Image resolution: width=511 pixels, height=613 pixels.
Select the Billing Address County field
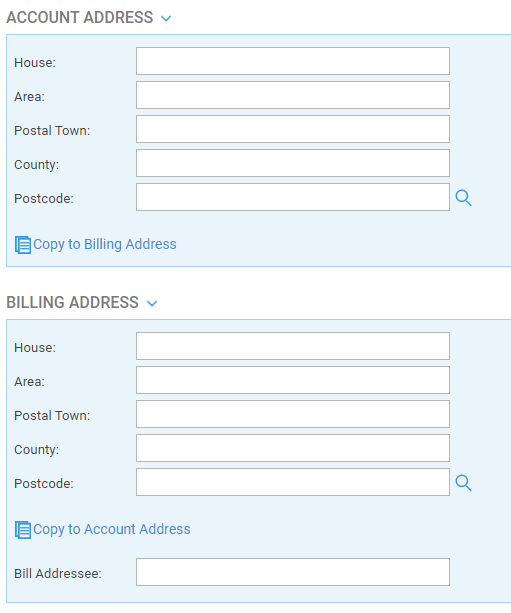[293, 448]
